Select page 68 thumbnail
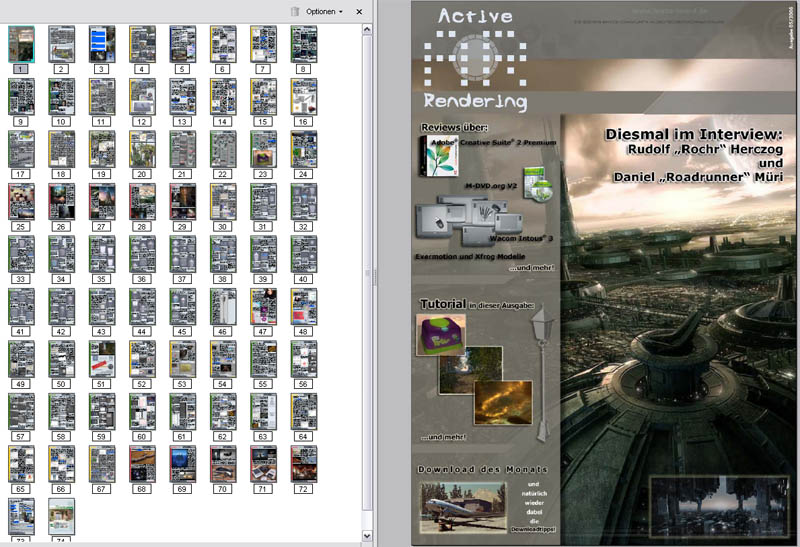 pyautogui.click(x=142, y=465)
